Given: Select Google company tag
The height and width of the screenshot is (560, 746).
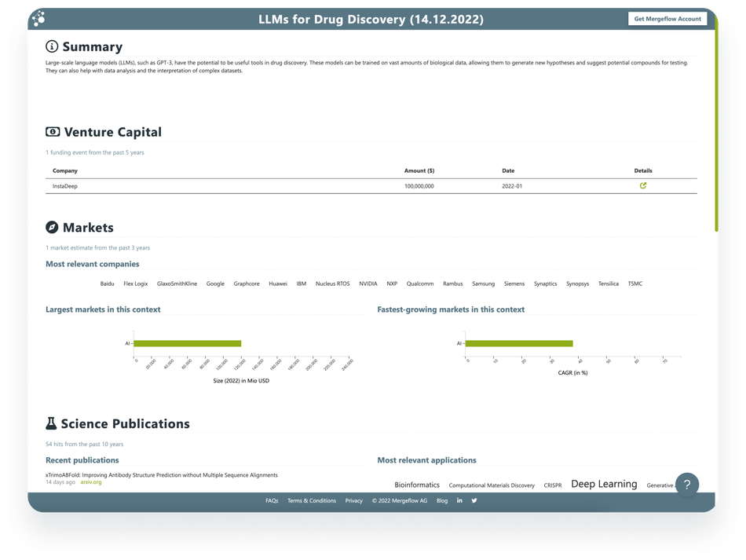Looking at the screenshot, I should 215,284.
